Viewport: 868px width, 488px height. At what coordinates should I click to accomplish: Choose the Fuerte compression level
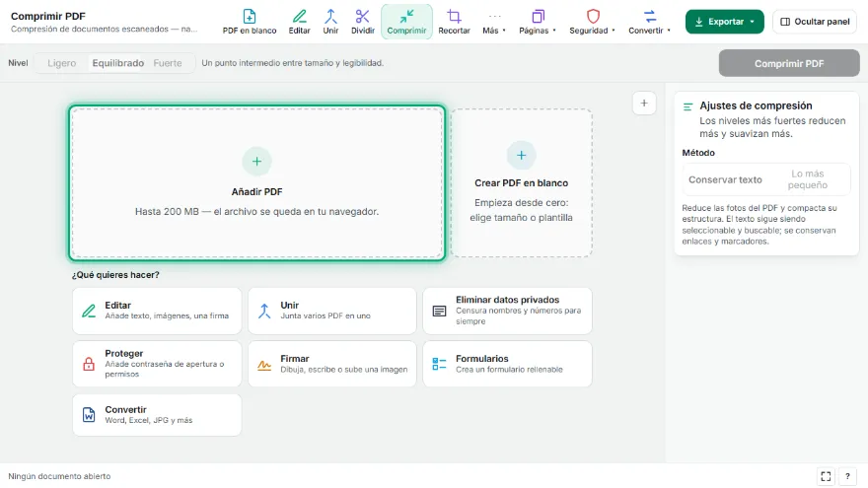(x=167, y=63)
